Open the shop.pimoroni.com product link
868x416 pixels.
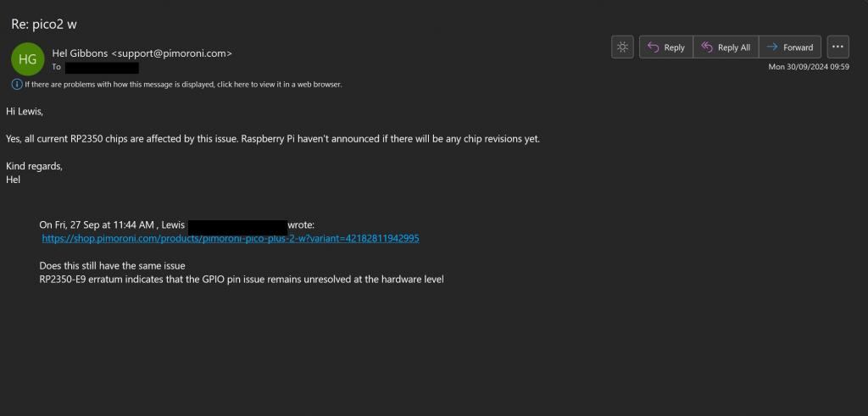click(231, 239)
